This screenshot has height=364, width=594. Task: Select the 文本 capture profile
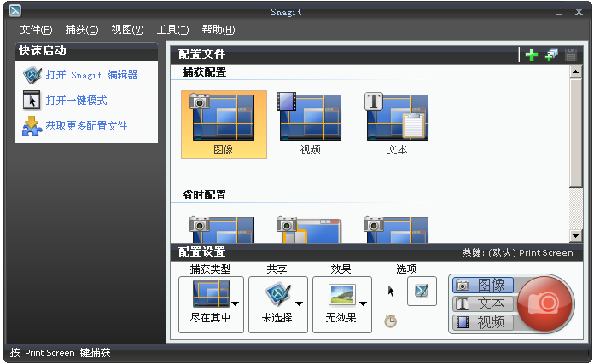point(397,124)
